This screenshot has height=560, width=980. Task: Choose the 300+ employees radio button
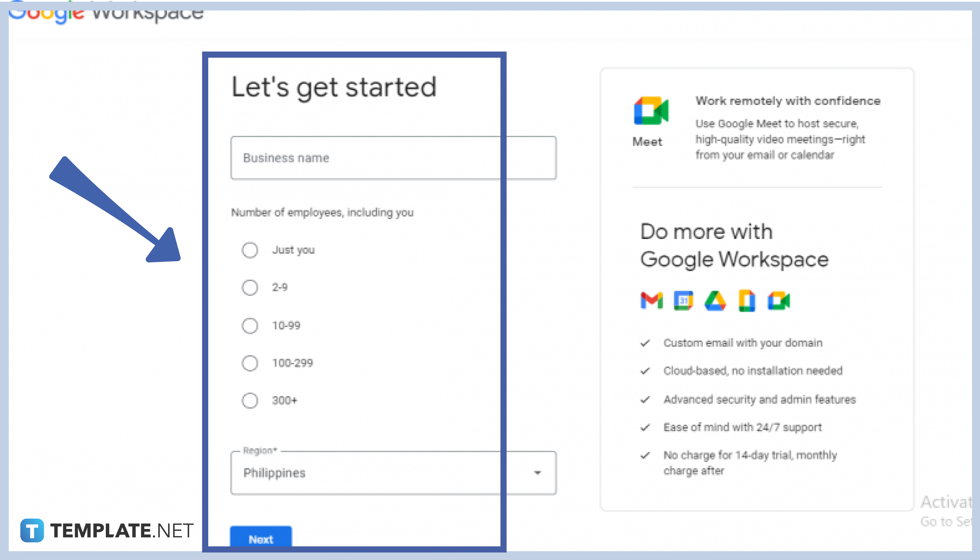(x=250, y=400)
